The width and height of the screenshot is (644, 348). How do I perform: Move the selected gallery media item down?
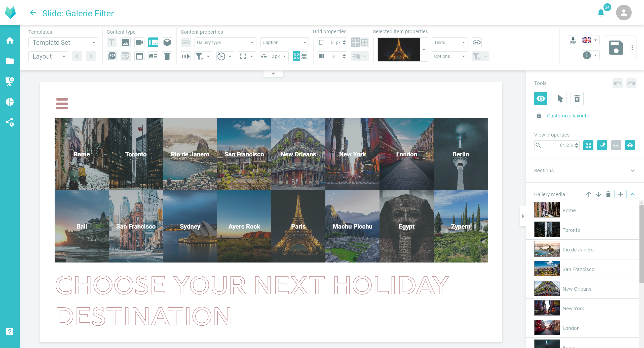click(x=598, y=194)
